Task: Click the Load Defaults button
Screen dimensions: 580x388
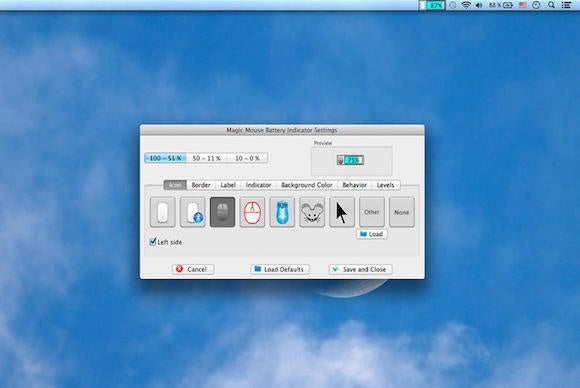Action: pyautogui.click(x=280, y=269)
